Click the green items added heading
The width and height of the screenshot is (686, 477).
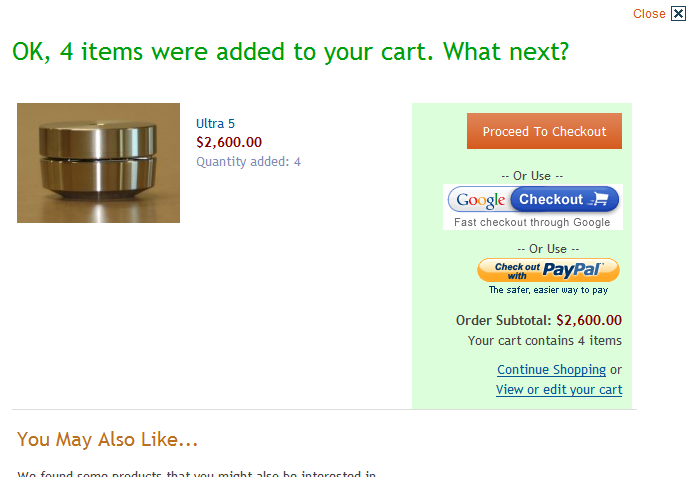pos(290,52)
